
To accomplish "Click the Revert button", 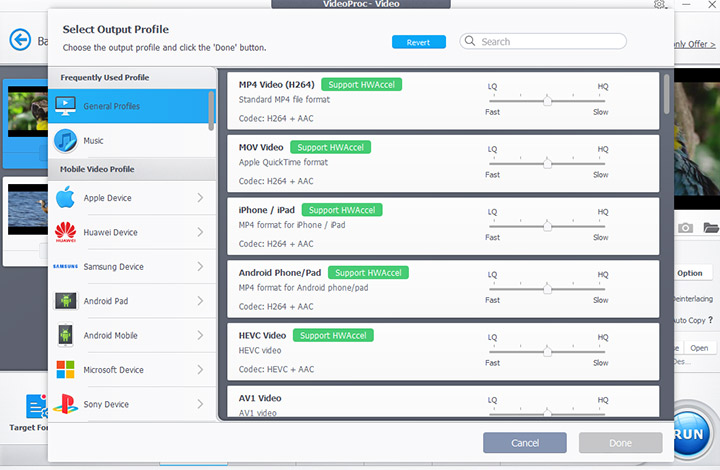I will [x=418, y=42].
